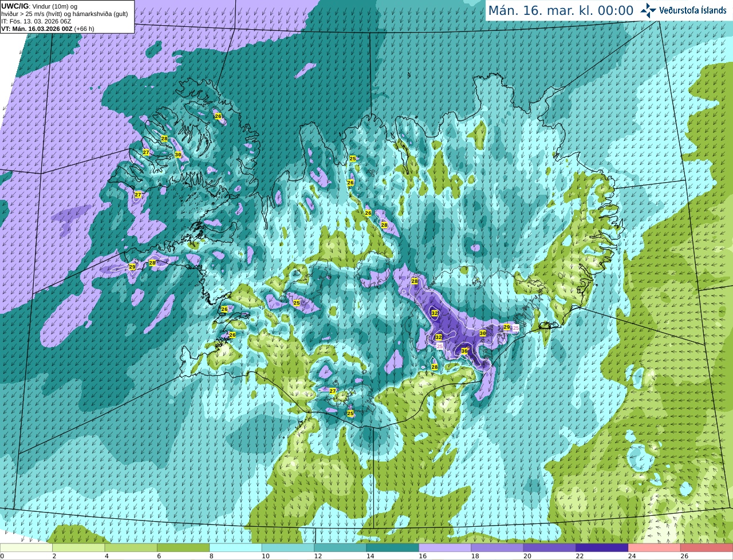Select the 2–4 m/s light green legend swatch
Viewport: 733px width, 560px height.
[78, 548]
